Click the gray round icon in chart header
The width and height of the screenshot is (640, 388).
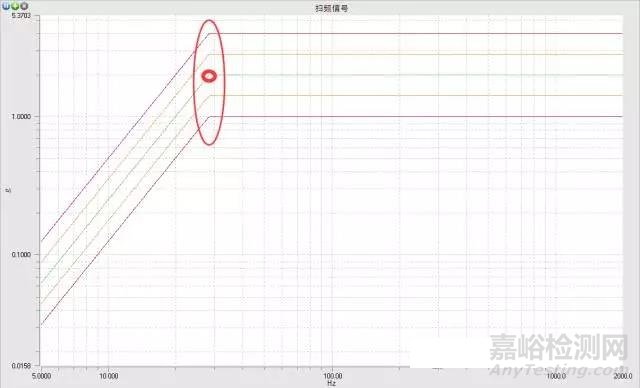tap(24, 6)
